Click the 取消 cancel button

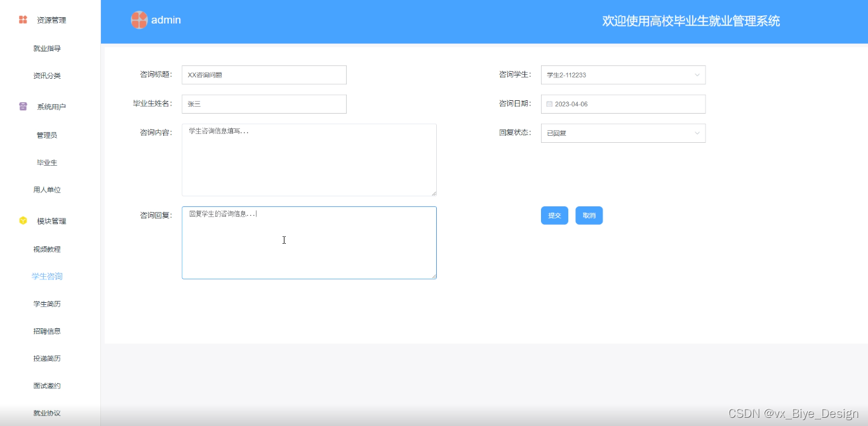click(589, 215)
